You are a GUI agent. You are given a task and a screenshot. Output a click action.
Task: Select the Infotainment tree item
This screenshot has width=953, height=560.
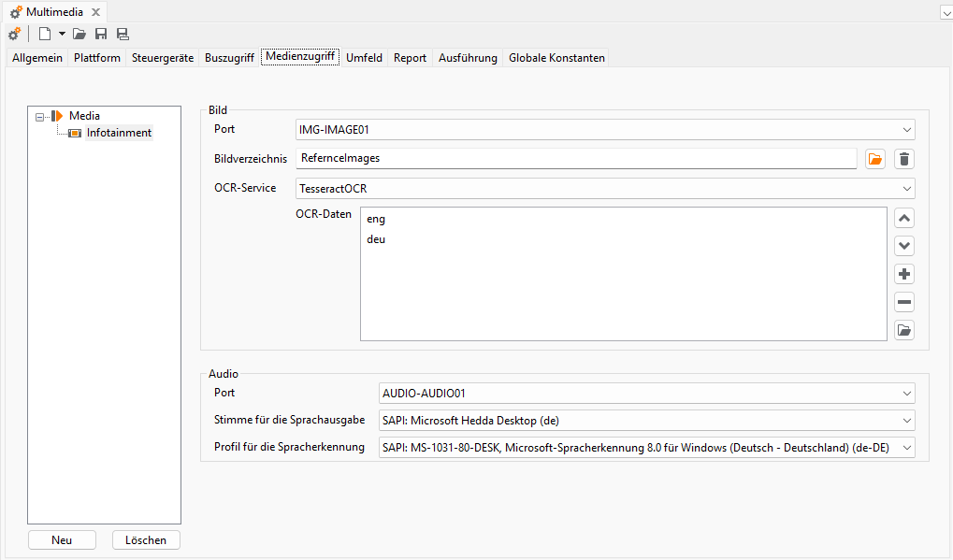[x=119, y=133]
